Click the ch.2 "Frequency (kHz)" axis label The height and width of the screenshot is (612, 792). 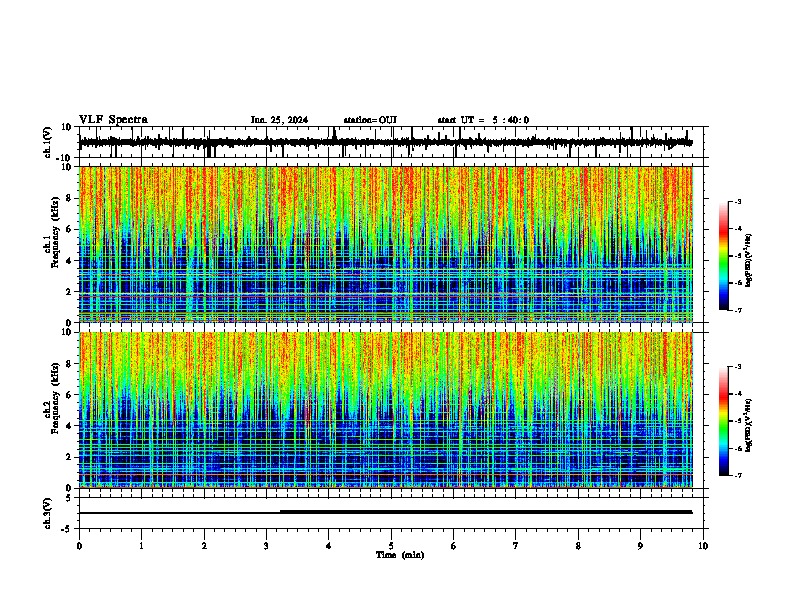(x=55, y=397)
